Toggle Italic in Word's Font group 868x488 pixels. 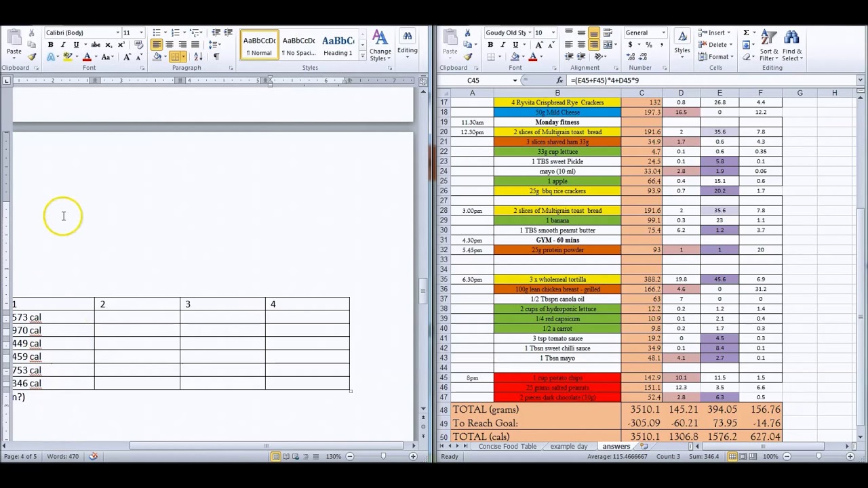click(62, 45)
